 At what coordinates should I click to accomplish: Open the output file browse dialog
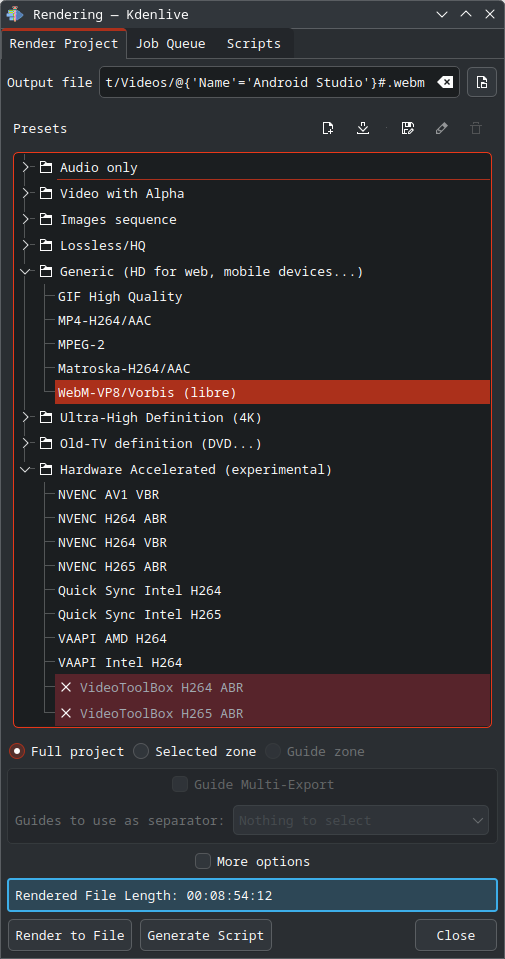point(482,83)
